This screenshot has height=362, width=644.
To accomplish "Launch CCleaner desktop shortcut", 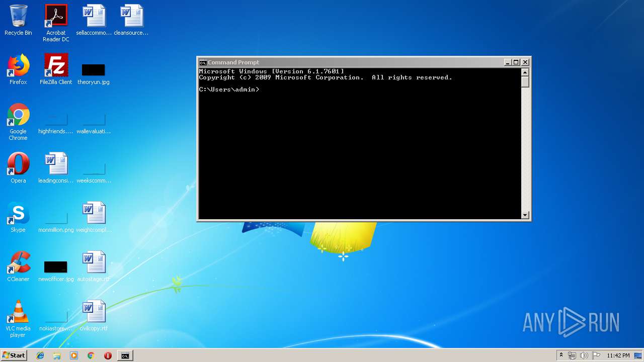I will pyautogui.click(x=18, y=266).
